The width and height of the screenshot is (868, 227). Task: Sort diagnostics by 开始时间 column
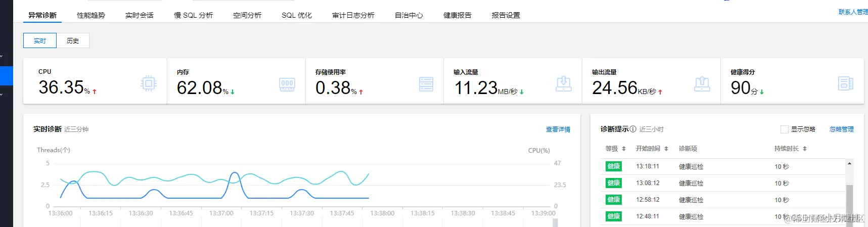pyautogui.click(x=666, y=149)
